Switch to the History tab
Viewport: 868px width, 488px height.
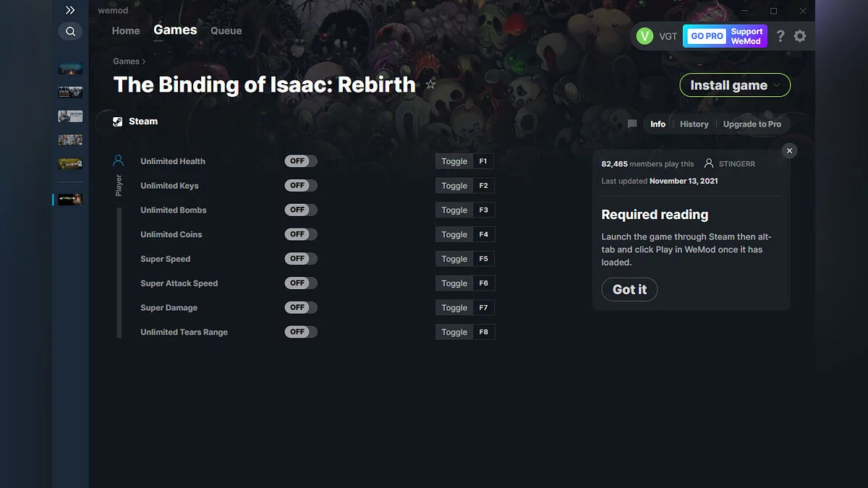(x=694, y=124)
